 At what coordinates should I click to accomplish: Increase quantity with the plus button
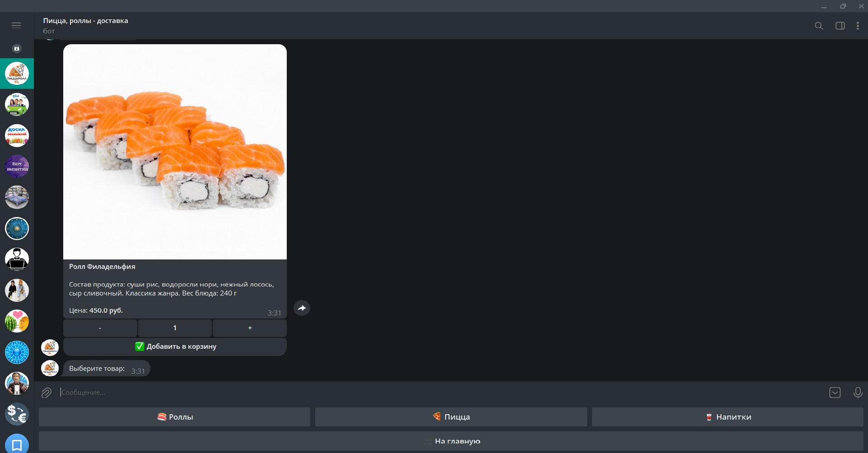tap(250, 328)
